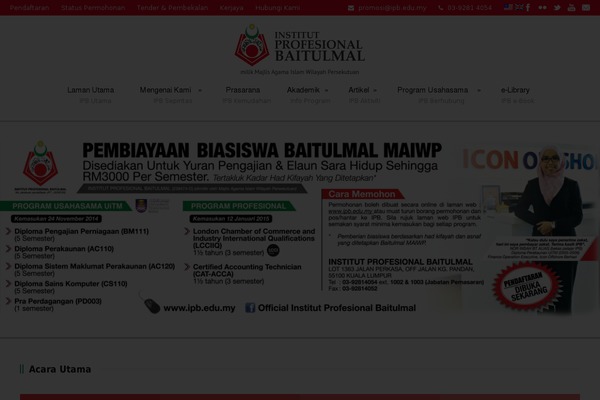Open the YouTube icon in top bar
This screenshot has height=400, width=600.
pyautogui.click(x=571, y=8)
